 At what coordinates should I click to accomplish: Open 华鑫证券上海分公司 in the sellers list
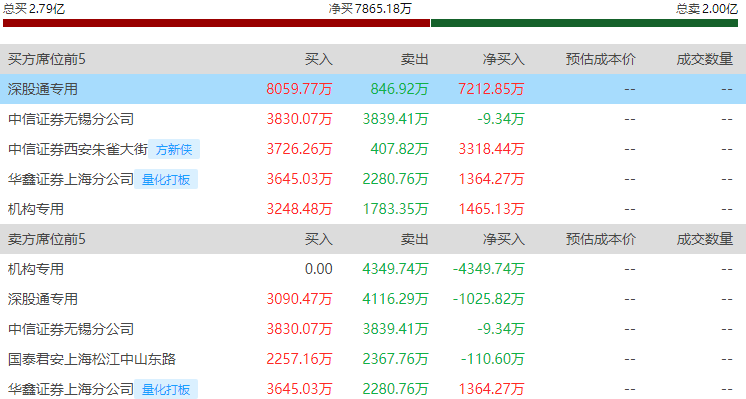pyautogui.click(x=71, y=389)
